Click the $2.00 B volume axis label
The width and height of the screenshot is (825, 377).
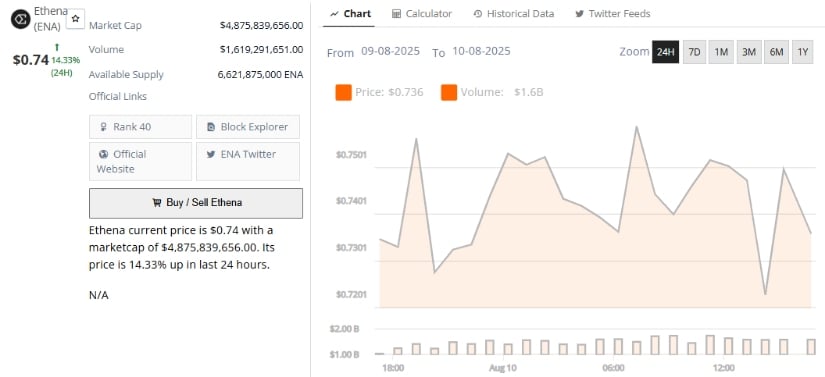[x=345, y=329]
